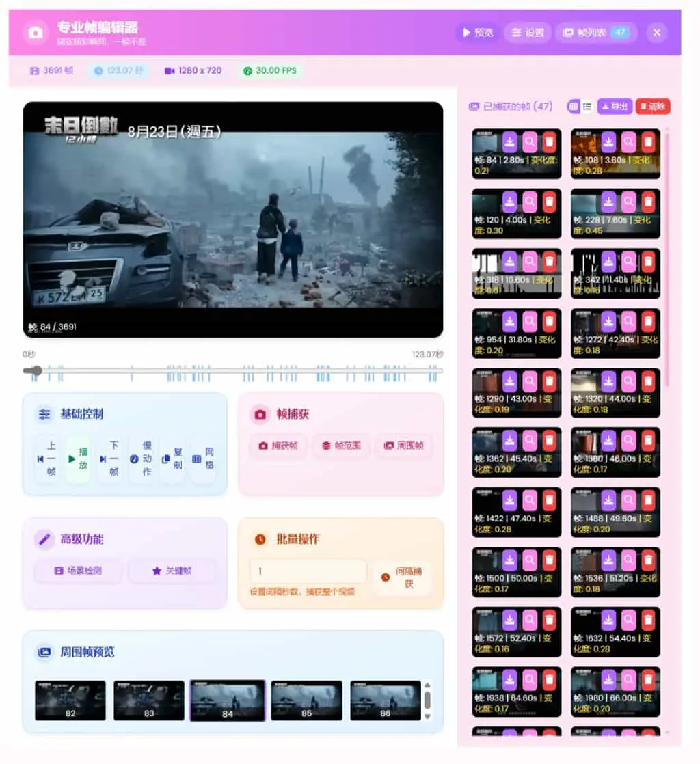Open 设置 settings from the header

[528, 33]
